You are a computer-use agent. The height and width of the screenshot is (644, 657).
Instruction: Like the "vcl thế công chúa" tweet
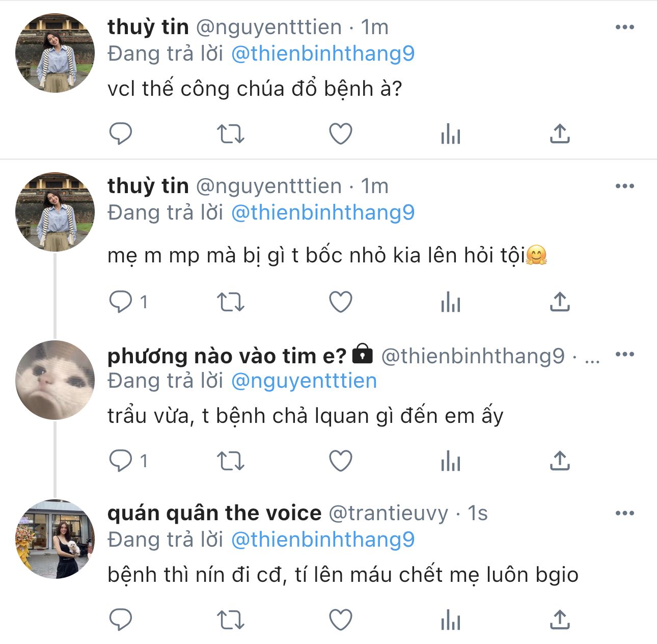(x=341, y=134)
